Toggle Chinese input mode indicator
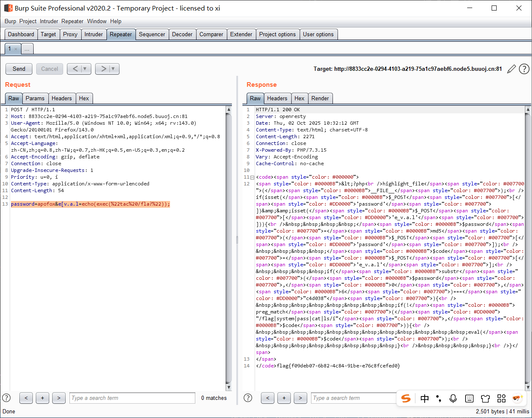Viewport: 532px width, 418px height. click(425, 398)
